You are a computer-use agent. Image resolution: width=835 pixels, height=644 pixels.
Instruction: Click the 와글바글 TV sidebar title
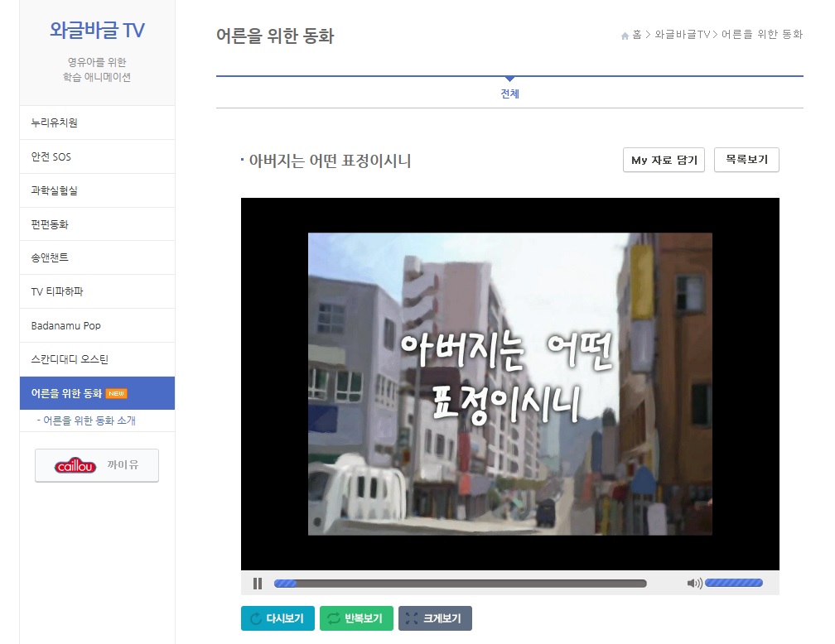pyautogui.click(x=97, y=30)
